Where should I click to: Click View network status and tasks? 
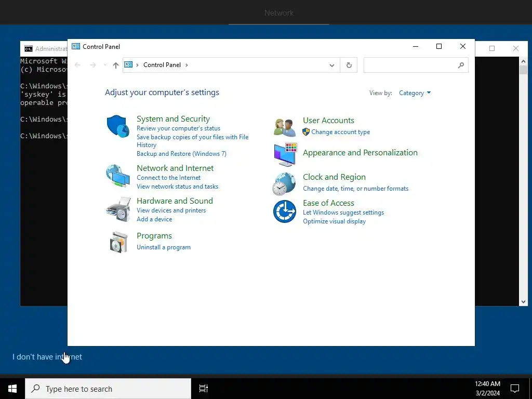(x=178, y=187)
